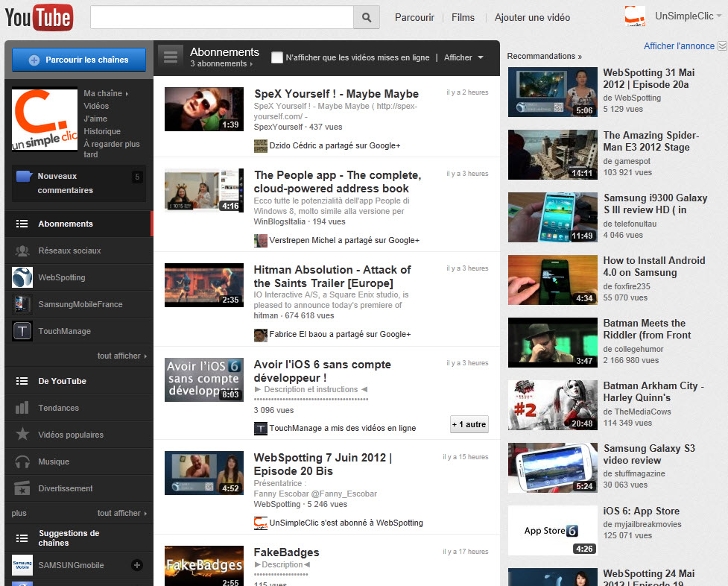The width and height of the screenshot is (728, 586).
Task: Click the WebSpotting channel icon in sidebar
Action: pyautogui.click(x=22, y=277)
